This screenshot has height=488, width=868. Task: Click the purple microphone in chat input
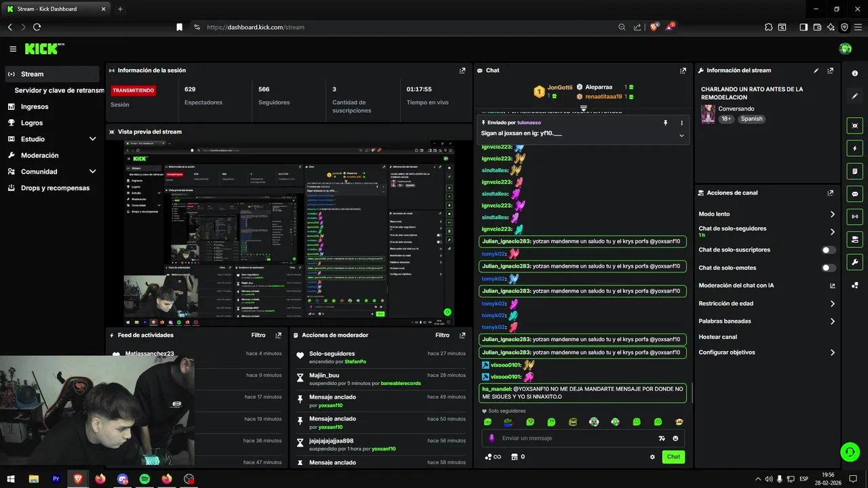(492, 439)
